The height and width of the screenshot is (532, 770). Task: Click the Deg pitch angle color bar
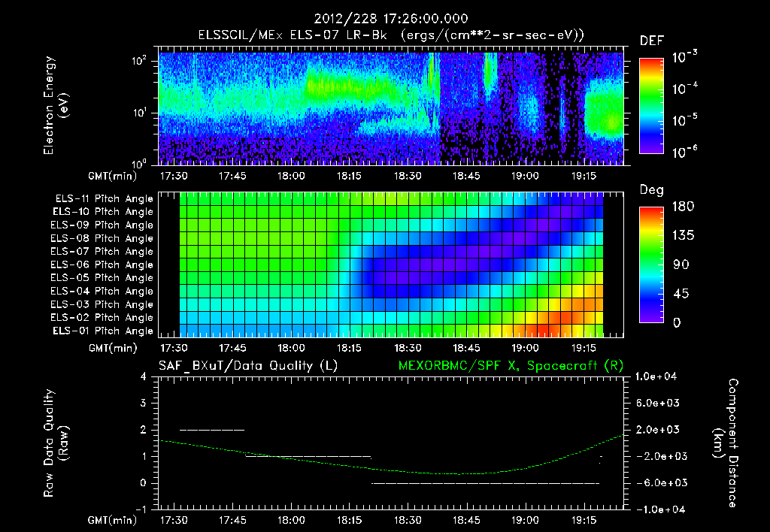click(x=651, y=265)
